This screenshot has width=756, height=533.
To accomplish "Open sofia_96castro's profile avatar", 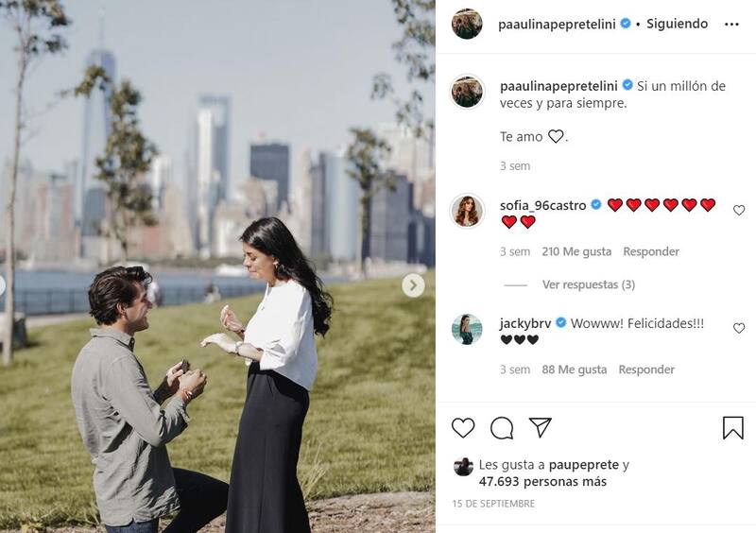I will [467, 211].
